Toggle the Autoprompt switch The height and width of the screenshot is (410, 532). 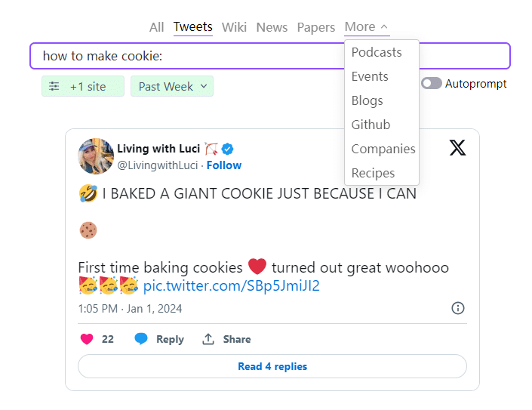(x=431, y=84)
